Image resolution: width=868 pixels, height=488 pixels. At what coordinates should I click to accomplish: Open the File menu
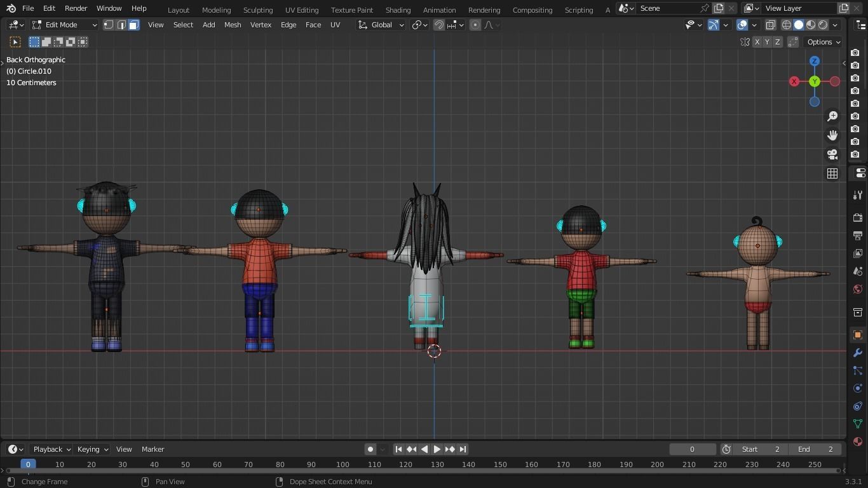point(28,8)
